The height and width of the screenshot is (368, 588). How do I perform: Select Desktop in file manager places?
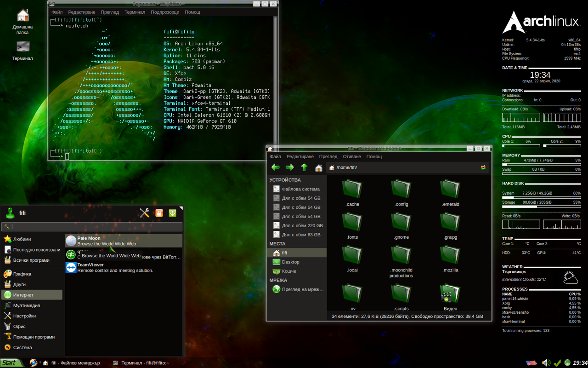(297, 262)
